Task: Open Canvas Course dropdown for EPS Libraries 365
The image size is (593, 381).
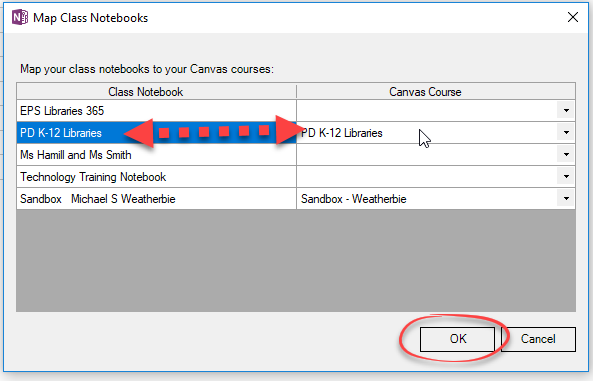Action: click(x=566, y=110)
